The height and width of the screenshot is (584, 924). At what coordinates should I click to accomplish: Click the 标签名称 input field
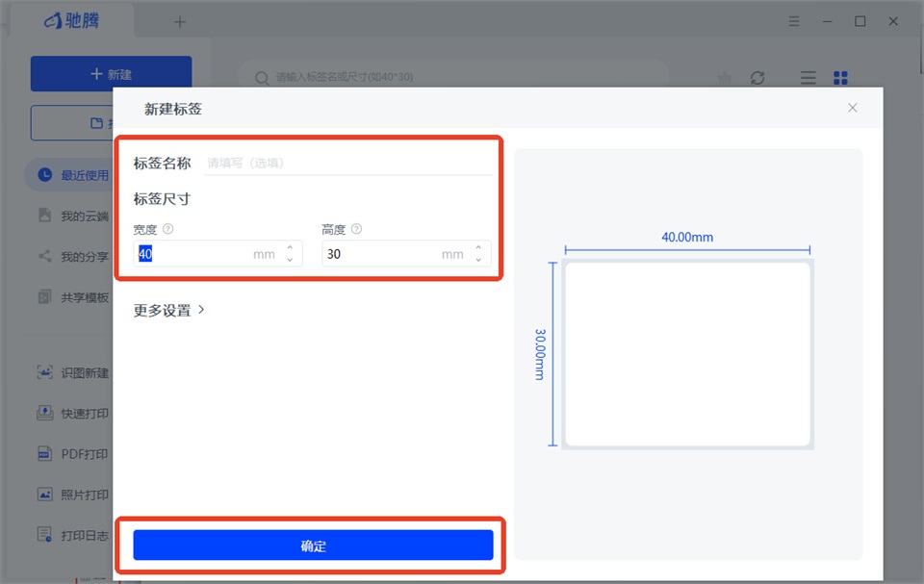(x=347, y=164)
